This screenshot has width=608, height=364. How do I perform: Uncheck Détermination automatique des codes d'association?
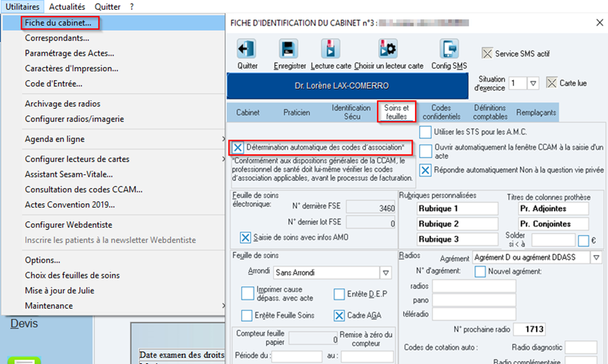point(237,148)
